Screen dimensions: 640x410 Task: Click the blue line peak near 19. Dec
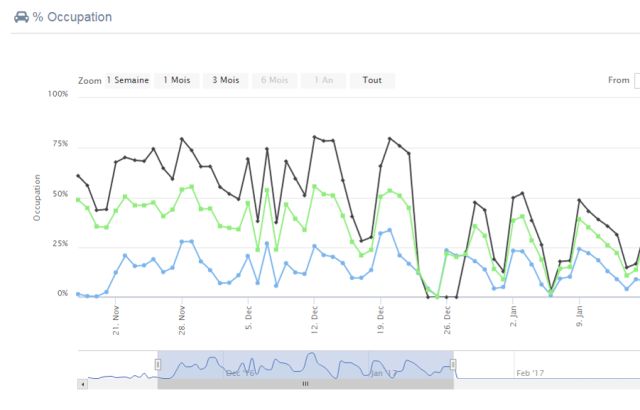(x=390, y=229)
